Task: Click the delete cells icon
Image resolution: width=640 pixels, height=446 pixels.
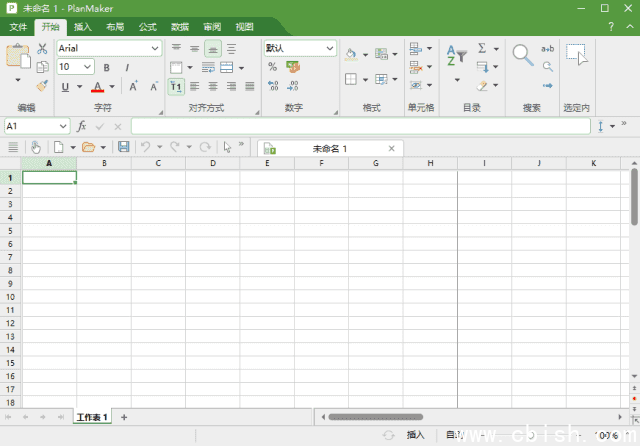Action: [416, 67]
